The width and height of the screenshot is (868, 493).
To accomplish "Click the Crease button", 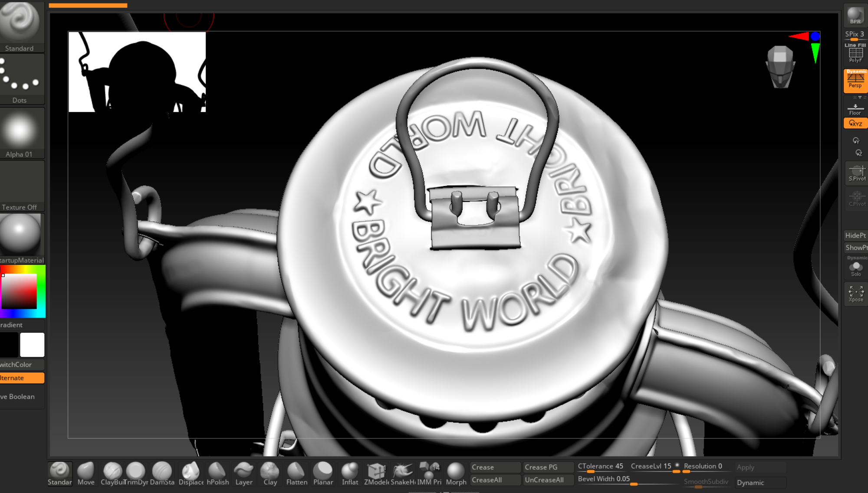I will 495,467.
